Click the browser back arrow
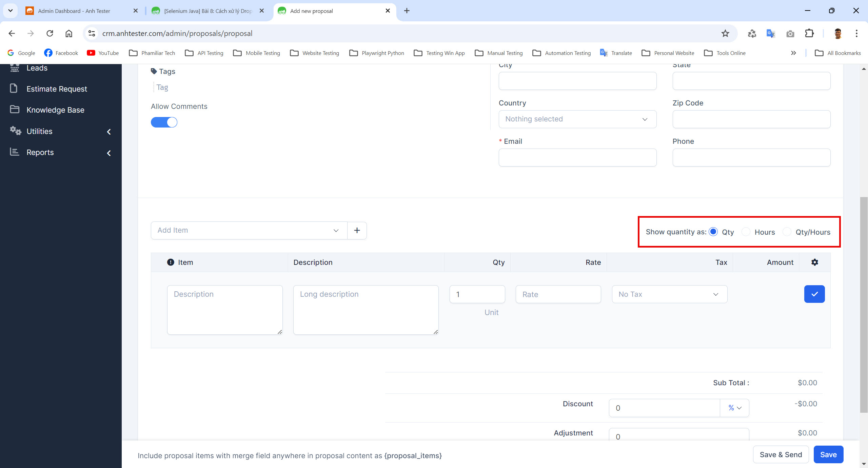 12,33
